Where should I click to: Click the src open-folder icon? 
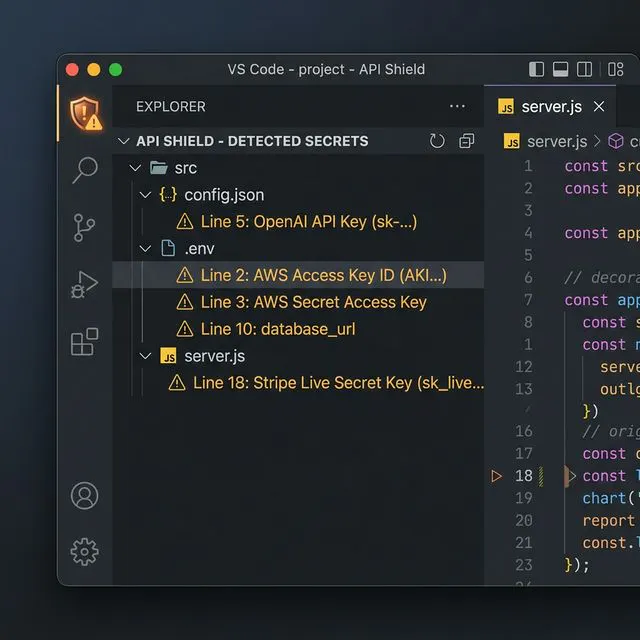click(159, 168)
